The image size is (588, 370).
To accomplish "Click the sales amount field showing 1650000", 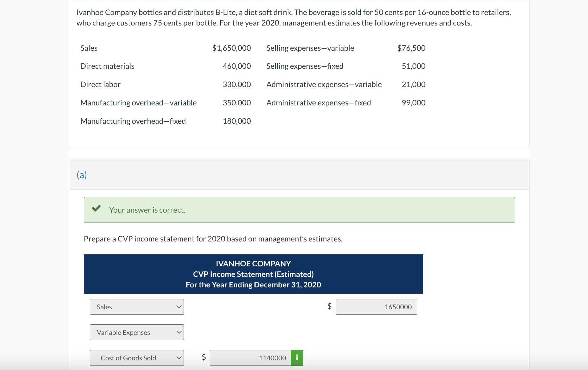I will click(376, 307).
